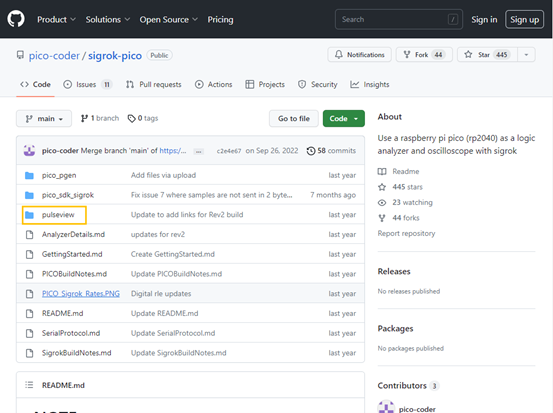
Task: Click the pulseview folder icon
Action: coord(29,215)
